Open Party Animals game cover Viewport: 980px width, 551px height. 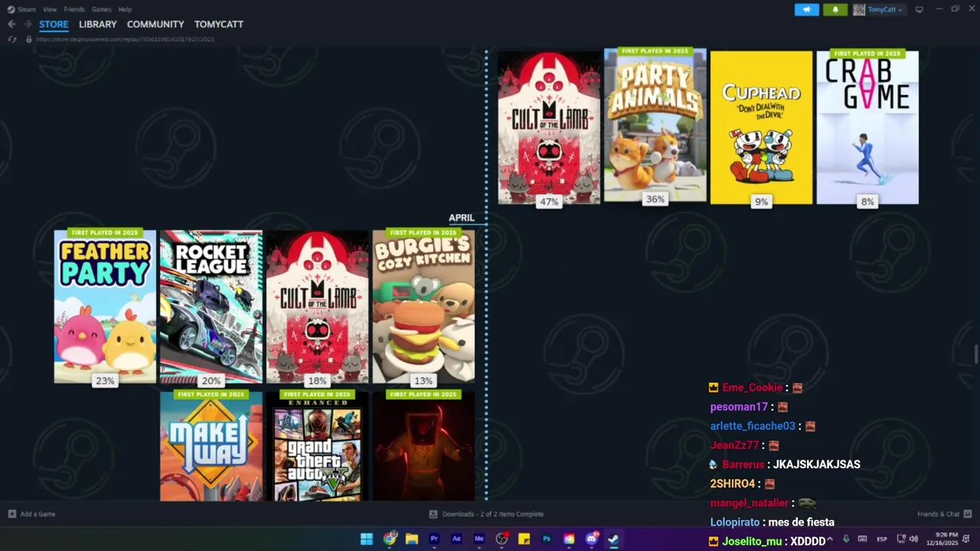(x=655, y=125)
